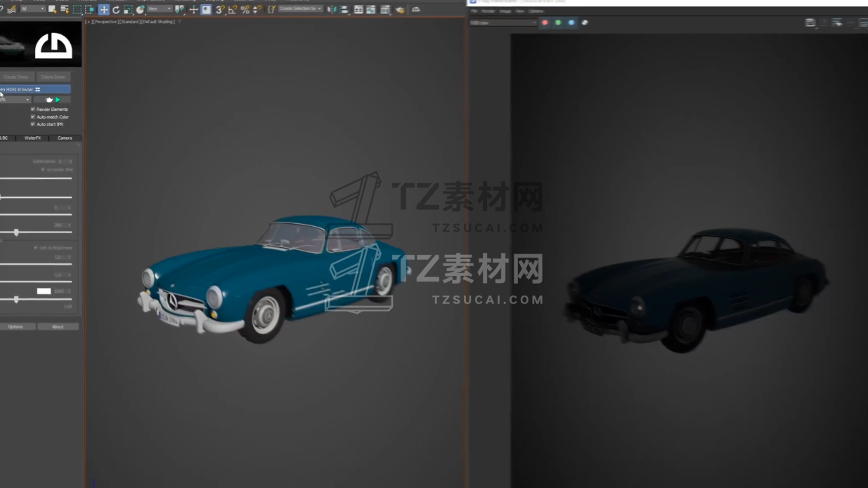Open the Layer Explorer icon
The height and width of the screenshot is (488, 868).
point(371,9)
